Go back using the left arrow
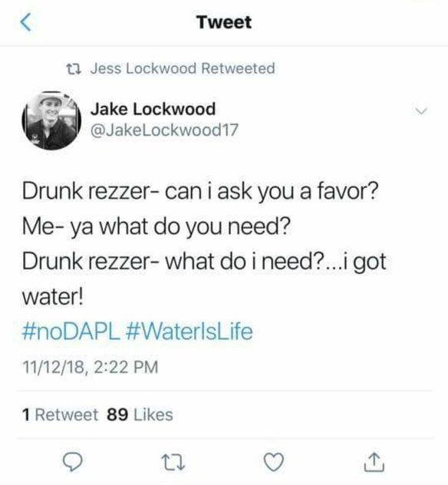The image size is (448, 485). pyautogui.click(x=26, y=22)
